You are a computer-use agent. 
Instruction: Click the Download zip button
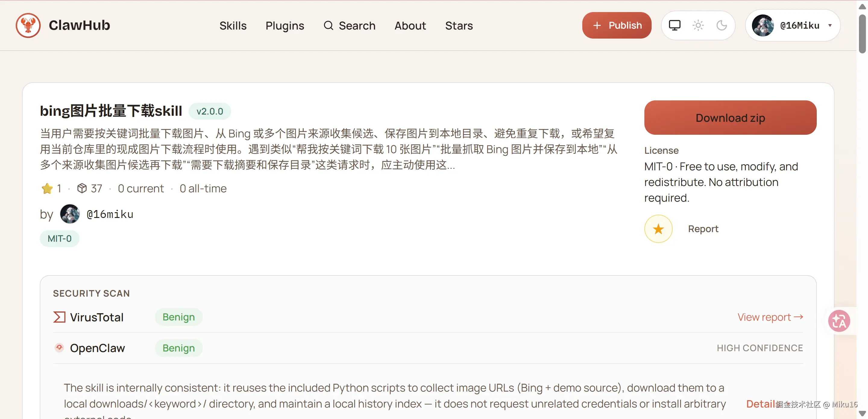730,118
